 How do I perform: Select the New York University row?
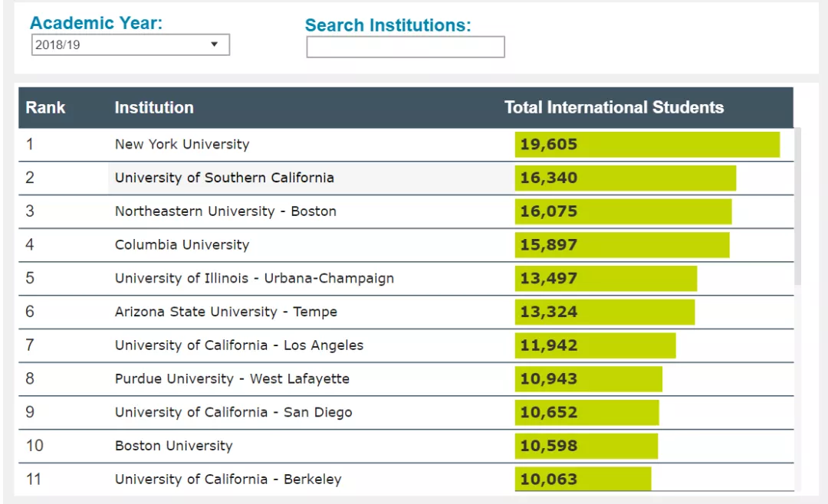pos(182,145)
